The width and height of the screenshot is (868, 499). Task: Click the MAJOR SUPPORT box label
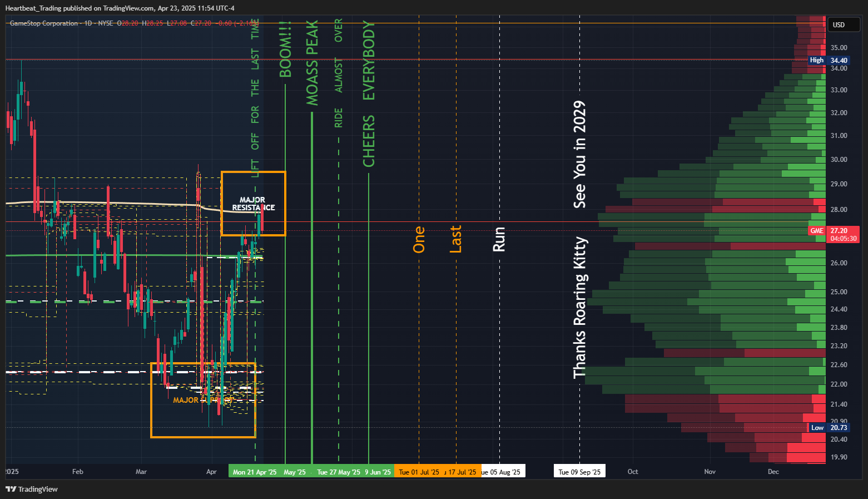coord(202,400)
